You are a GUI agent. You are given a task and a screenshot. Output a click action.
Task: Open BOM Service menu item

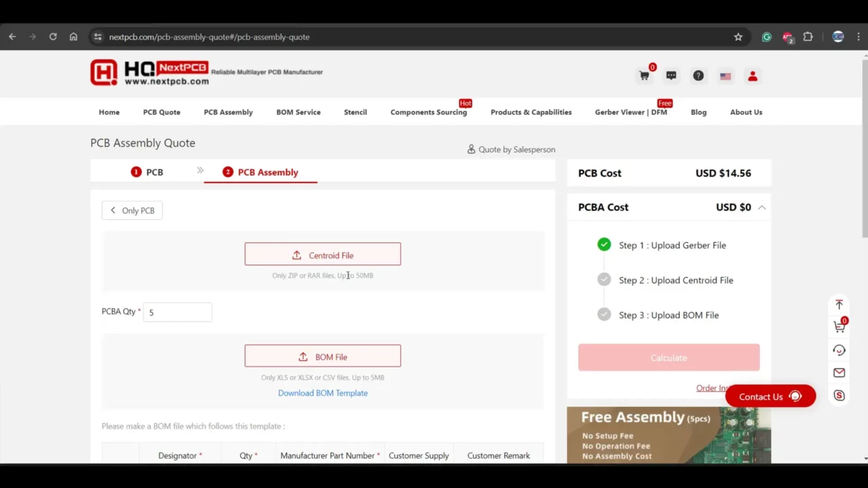click(298, 112)
